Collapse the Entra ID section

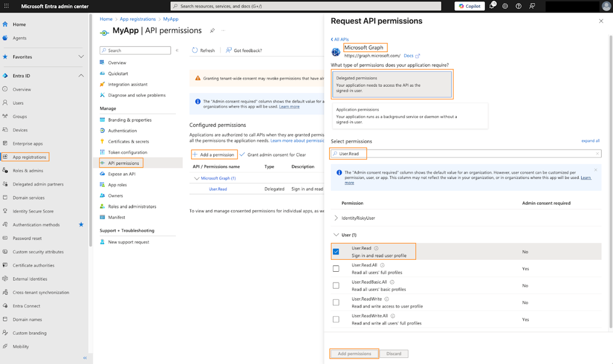(x=81, y=75)
